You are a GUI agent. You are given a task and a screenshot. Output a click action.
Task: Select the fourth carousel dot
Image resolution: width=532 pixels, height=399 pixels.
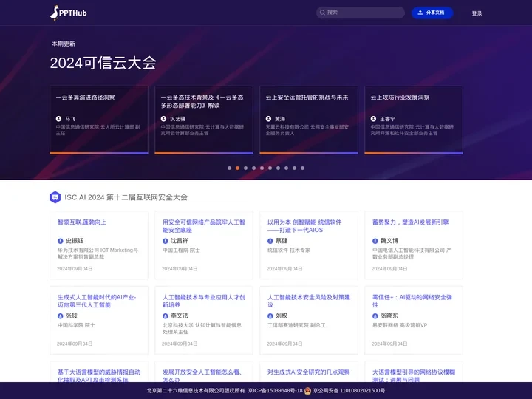click(x=253, y=168)
